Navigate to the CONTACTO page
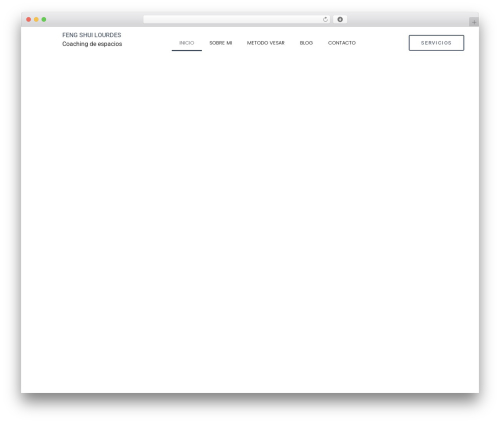 pyautogui.click(x=342, y=43)
